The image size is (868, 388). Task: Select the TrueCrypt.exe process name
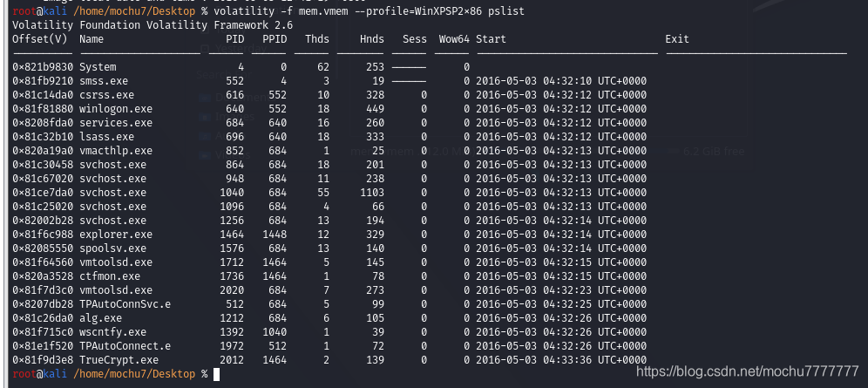[119, 360]
